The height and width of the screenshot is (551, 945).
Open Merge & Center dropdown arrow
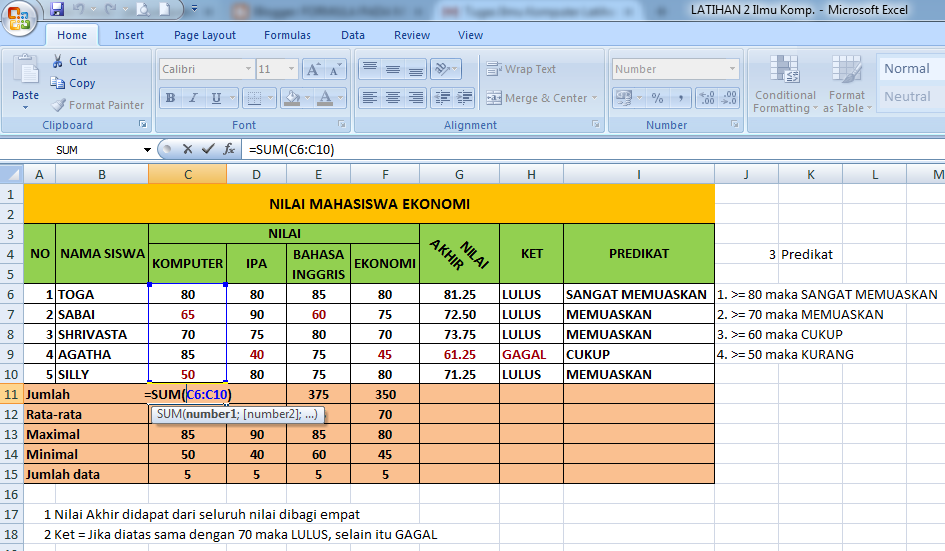coord(594,98)
